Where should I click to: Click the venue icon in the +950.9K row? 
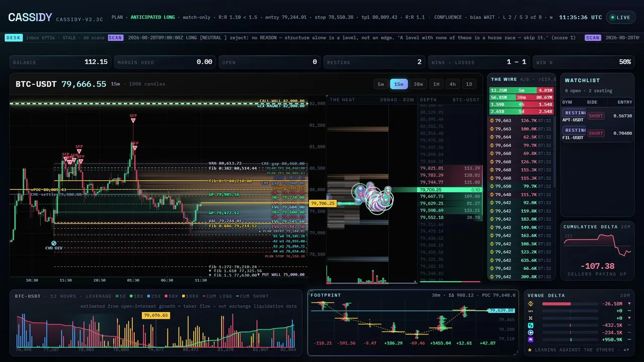pyautogui.click(x=530, y=339)
